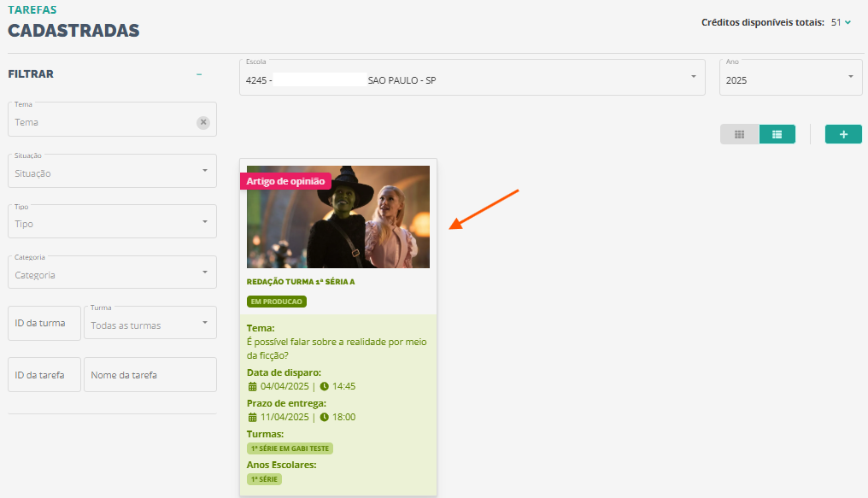Click clock icon next to 14:45
Image resolution: width=868 pixels, height=498 pixels.
pyautogui.click(x=325, y=386)
